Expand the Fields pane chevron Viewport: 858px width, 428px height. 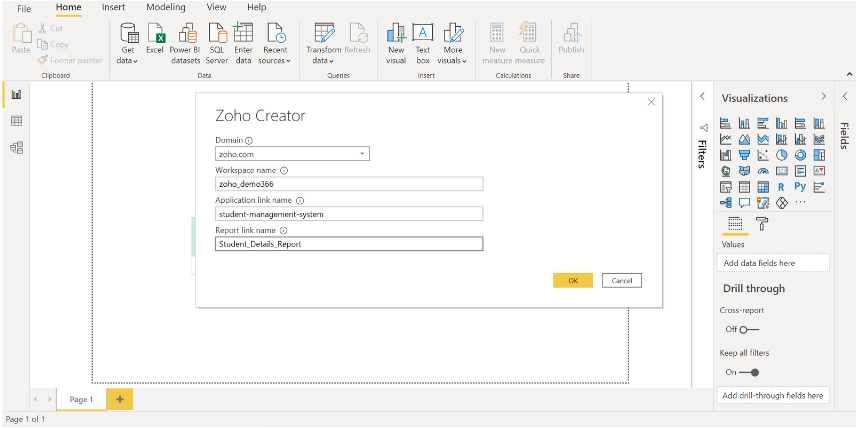point(845,96)
